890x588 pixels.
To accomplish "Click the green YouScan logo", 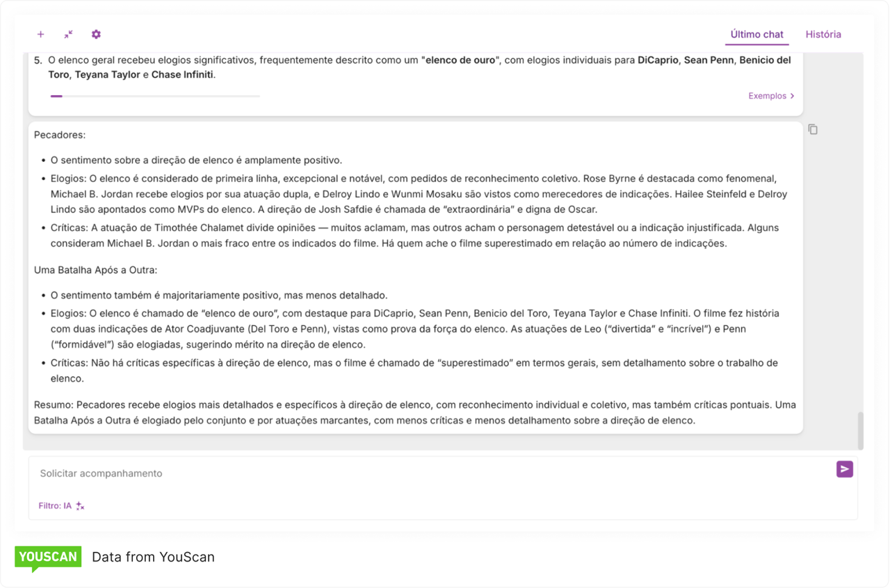I will pos(48,557).
